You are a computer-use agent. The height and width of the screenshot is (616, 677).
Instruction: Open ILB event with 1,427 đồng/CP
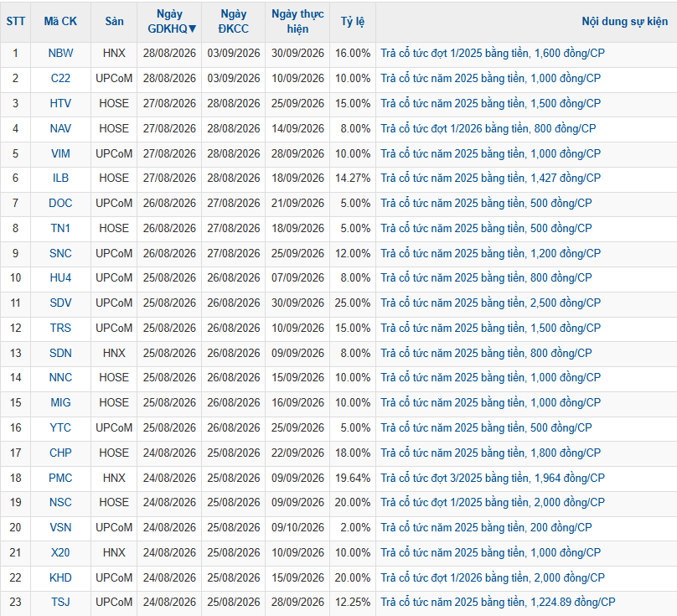[490, 178]
